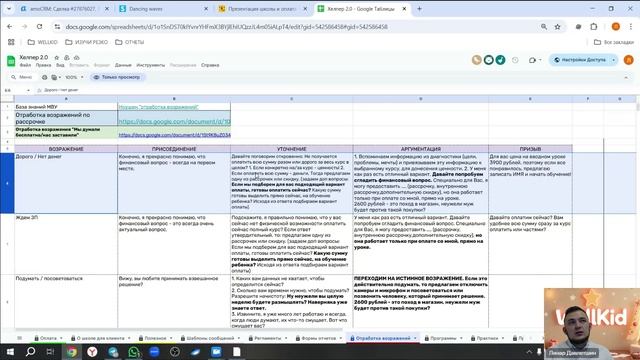The image size is (640, 360).
Task: Open the Вид menu
Action: point(60,65)
